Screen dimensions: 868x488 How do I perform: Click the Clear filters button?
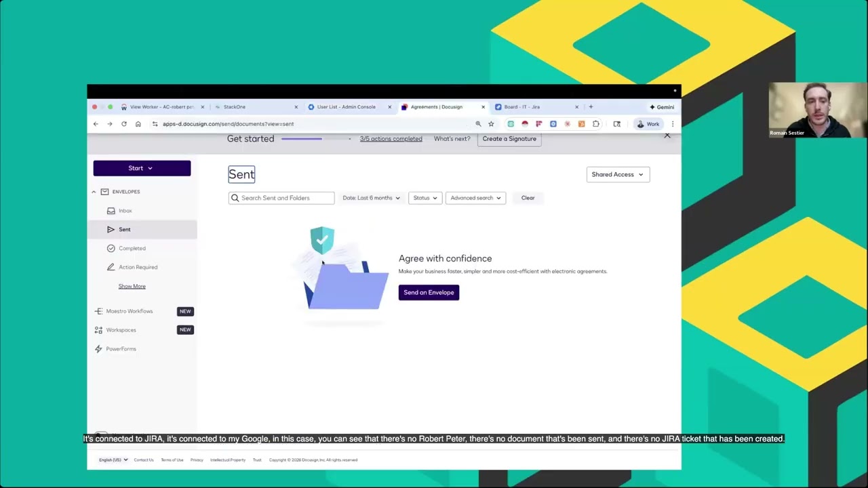click(528, 198)
